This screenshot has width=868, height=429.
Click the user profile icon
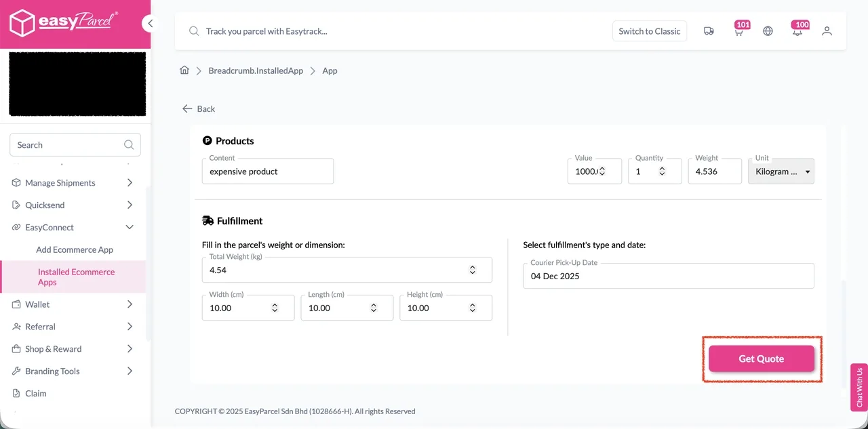pyautogui.click(x=827, y=31)
